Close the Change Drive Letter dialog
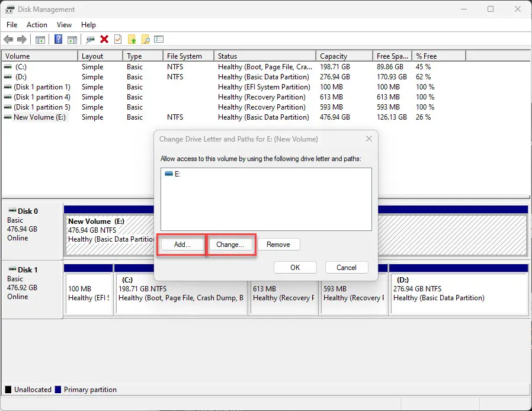The image size is (532, 411). [368, 139]
